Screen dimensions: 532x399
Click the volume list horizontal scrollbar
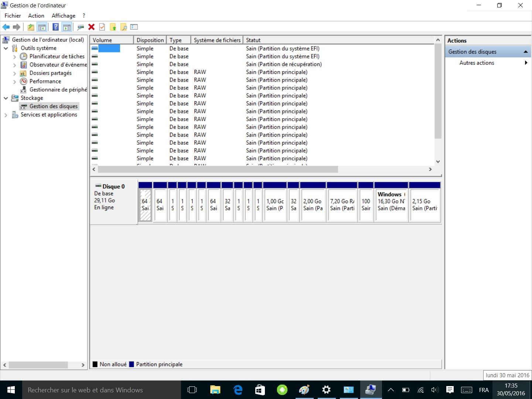tap(218, 169)
